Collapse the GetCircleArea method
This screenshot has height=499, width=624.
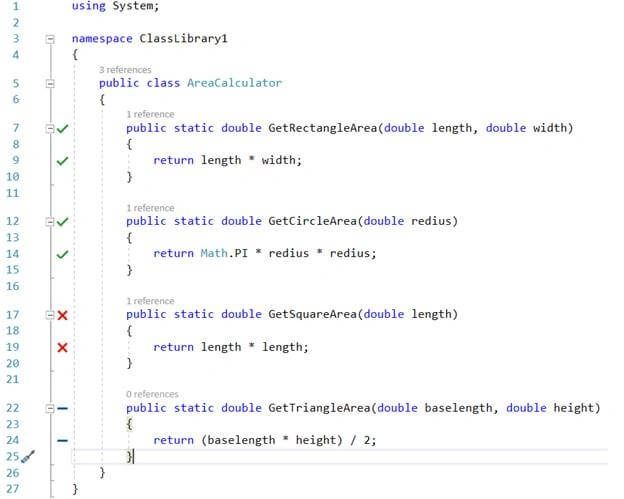tap(50, 222)
